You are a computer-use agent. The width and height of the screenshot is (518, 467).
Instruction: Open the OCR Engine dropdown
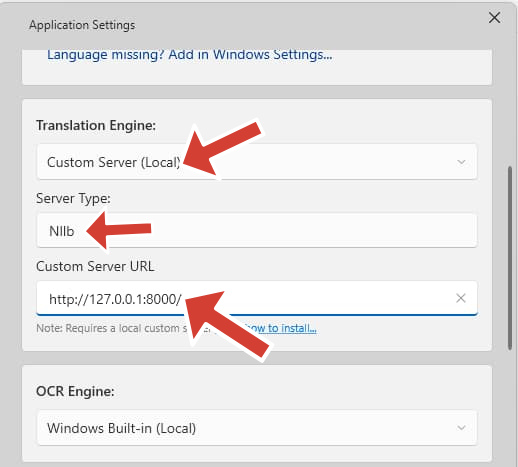(257, 428)
